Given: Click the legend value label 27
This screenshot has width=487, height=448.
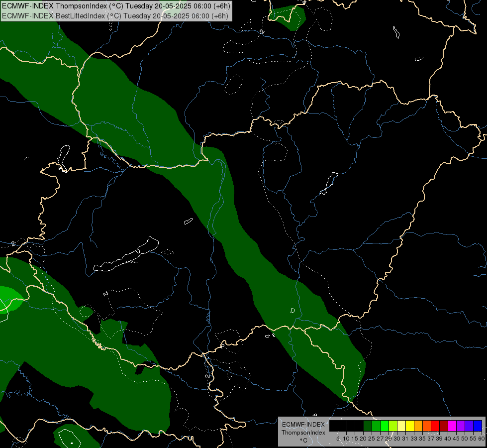Looking at the screenshot, I should [380, 439].
